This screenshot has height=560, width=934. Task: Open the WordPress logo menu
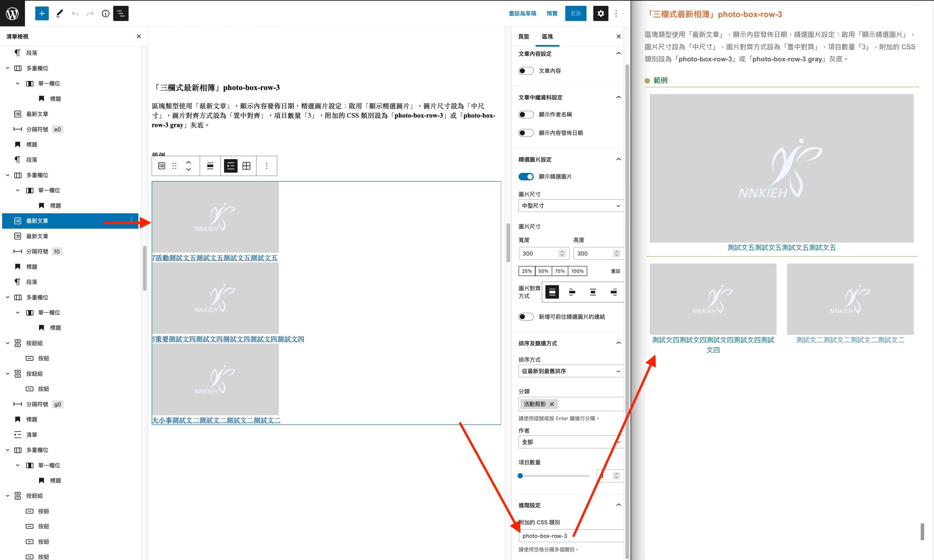click(12, 13)
